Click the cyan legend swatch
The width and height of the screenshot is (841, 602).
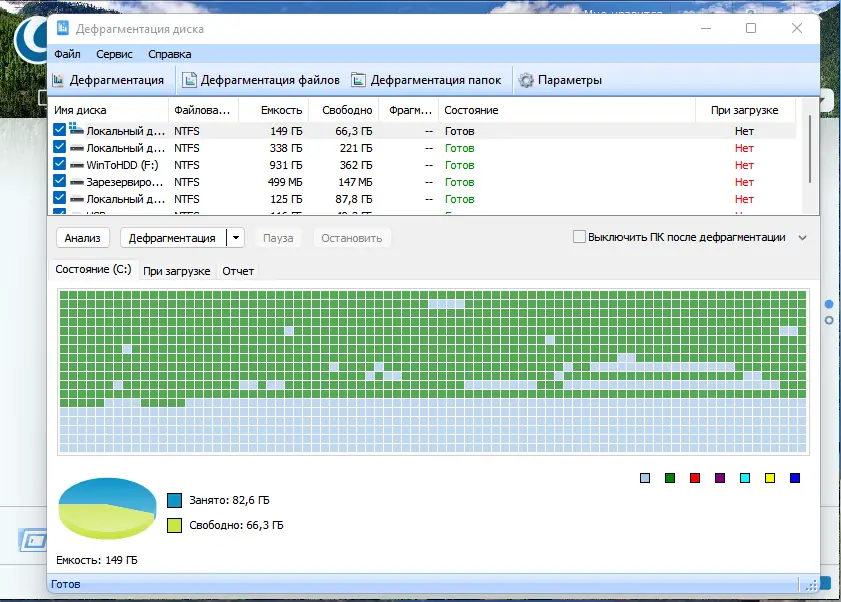[x=745, y=478]
